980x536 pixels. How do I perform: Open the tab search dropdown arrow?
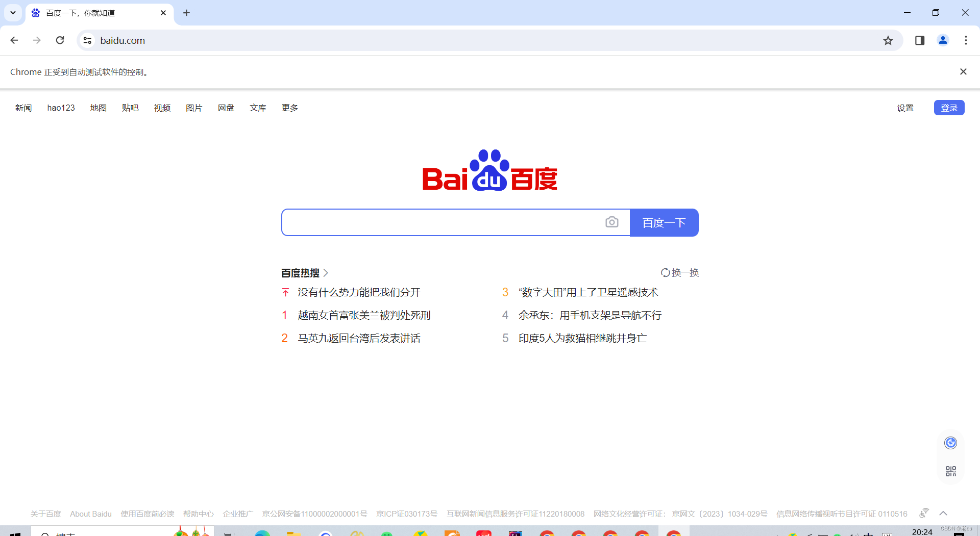click(x=13, y=13)
